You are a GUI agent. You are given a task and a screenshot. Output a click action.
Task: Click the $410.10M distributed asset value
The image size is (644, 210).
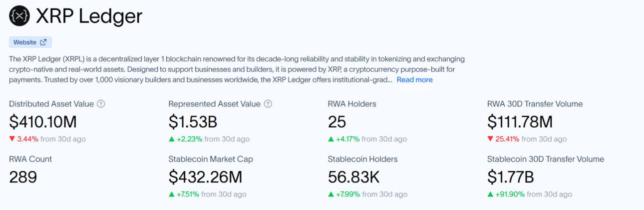point(43,121)
